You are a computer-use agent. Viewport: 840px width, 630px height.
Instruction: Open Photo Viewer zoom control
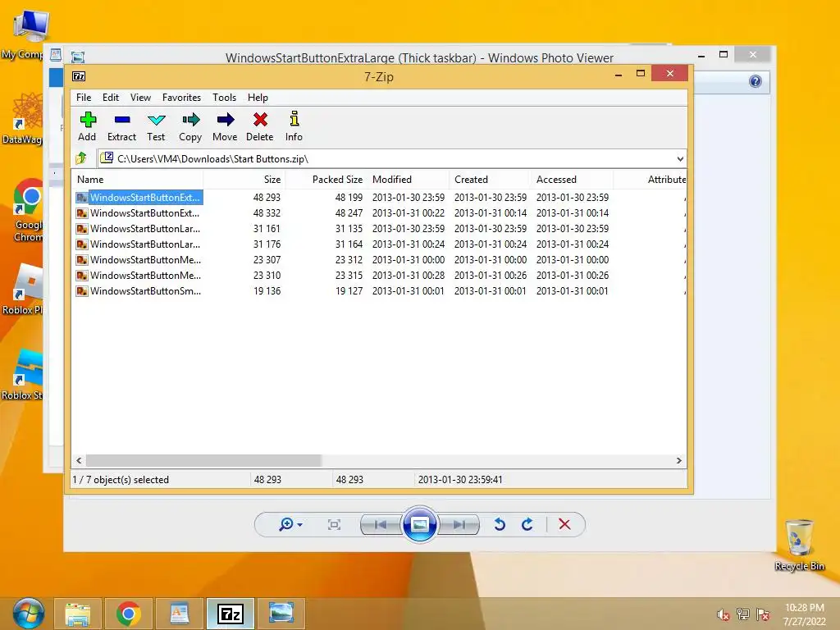[x=290, y=524]
